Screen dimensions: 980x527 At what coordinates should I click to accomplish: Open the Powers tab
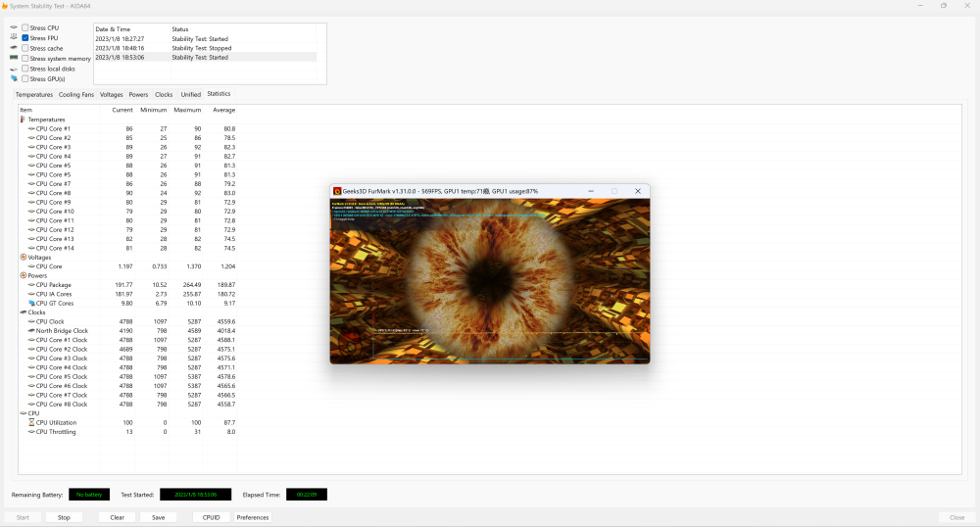[139, 94]
